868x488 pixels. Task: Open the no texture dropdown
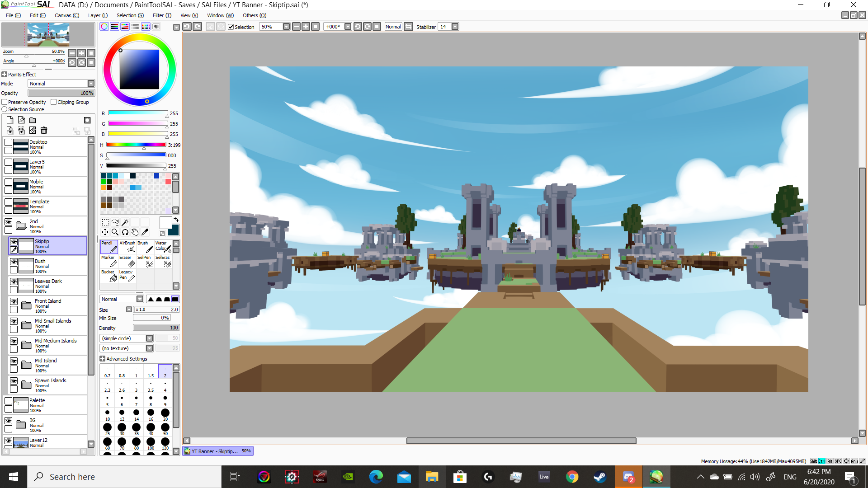click(x=127, y=348)
